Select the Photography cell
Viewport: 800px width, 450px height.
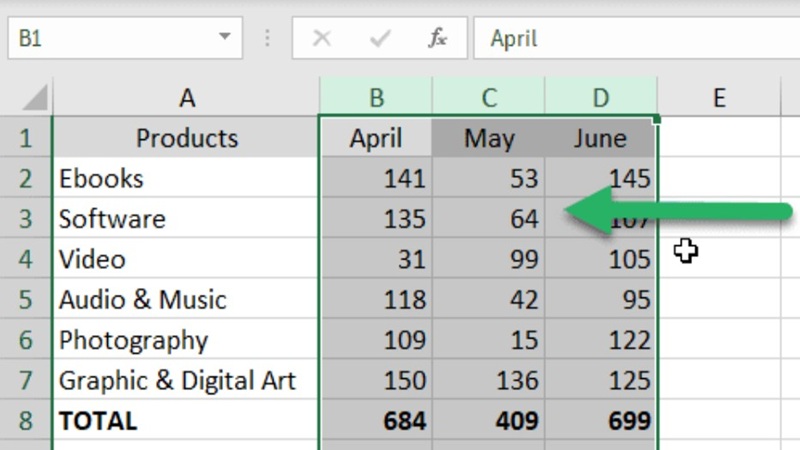[x=186, y=339]
